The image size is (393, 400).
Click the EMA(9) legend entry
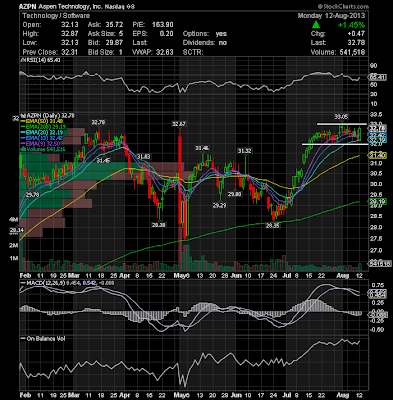click(x=41, y=144)
